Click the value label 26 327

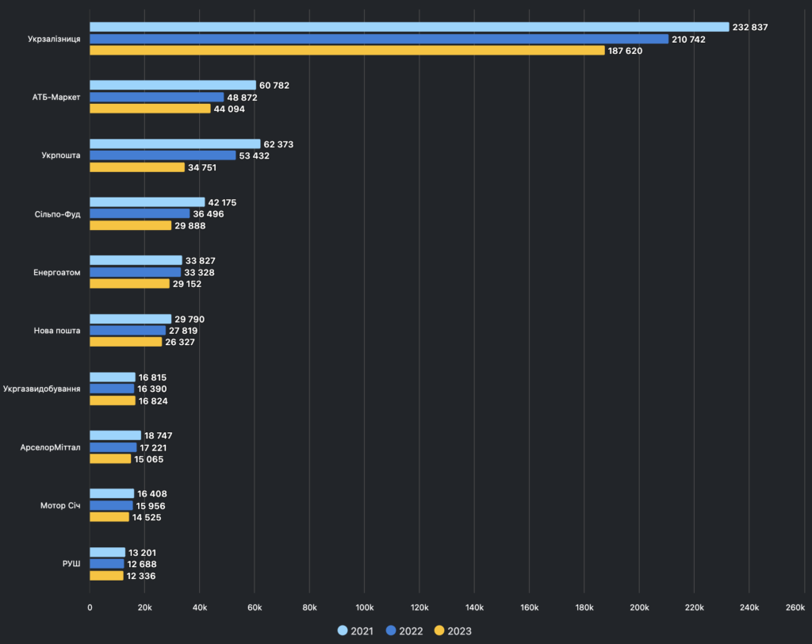(x=180, y=342)
